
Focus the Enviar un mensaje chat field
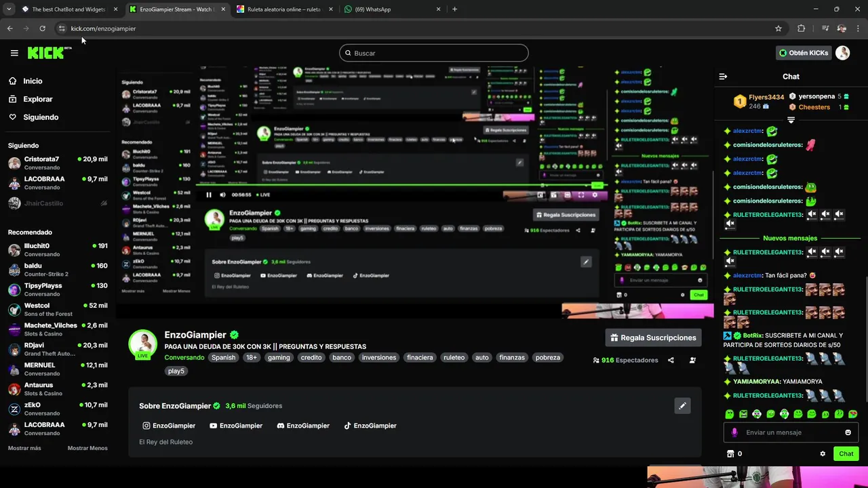[790, 432]
